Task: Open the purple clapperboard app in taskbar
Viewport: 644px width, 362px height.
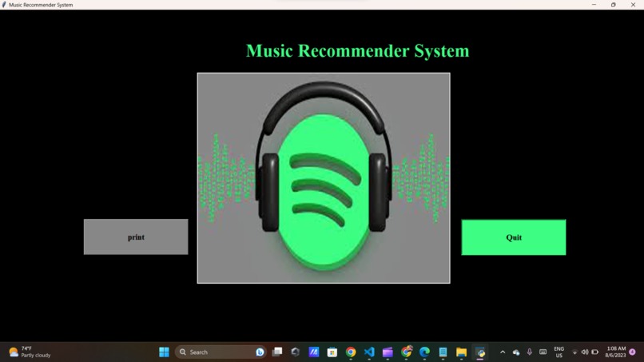Action: 388,352
